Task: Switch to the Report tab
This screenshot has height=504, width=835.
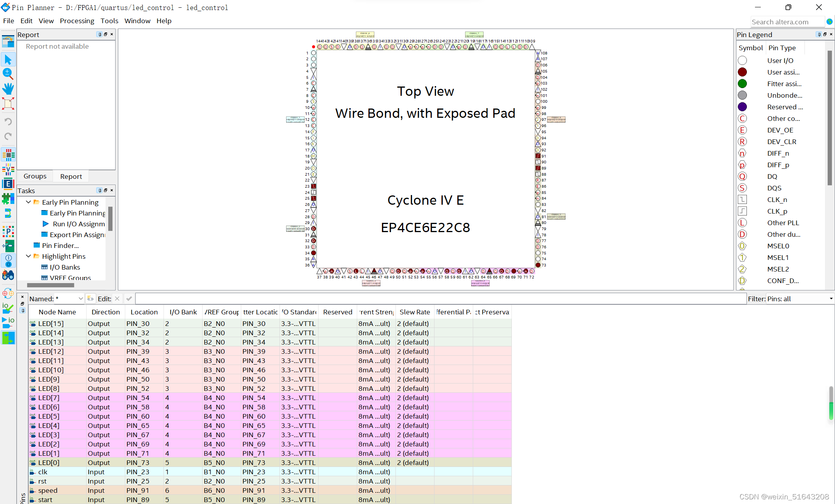Action: pyautogui.click(x=71, y=176)
